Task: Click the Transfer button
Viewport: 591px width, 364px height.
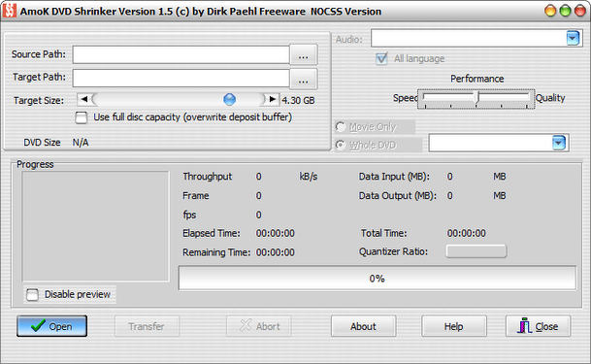Action: [x=147, y=326]
